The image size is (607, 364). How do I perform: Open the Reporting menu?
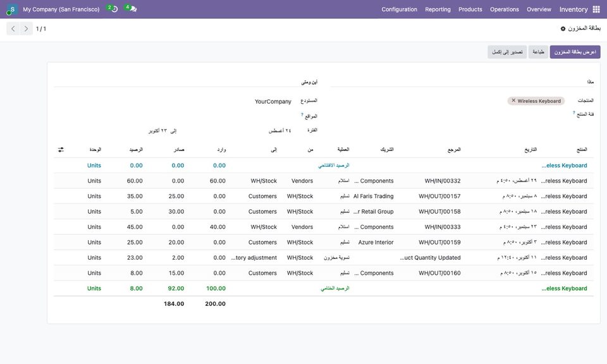point(438,9)
